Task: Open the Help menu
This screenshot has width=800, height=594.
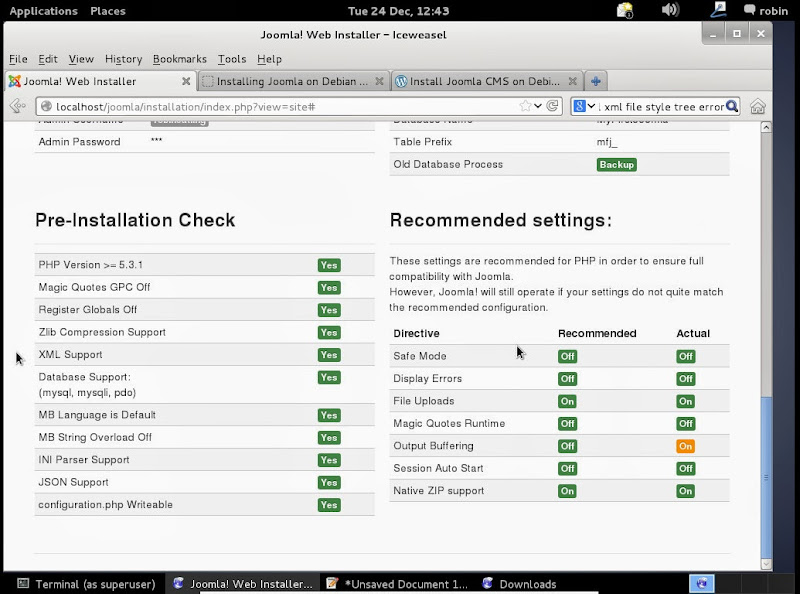Action: pyautogui.click(x=269, y=59)
